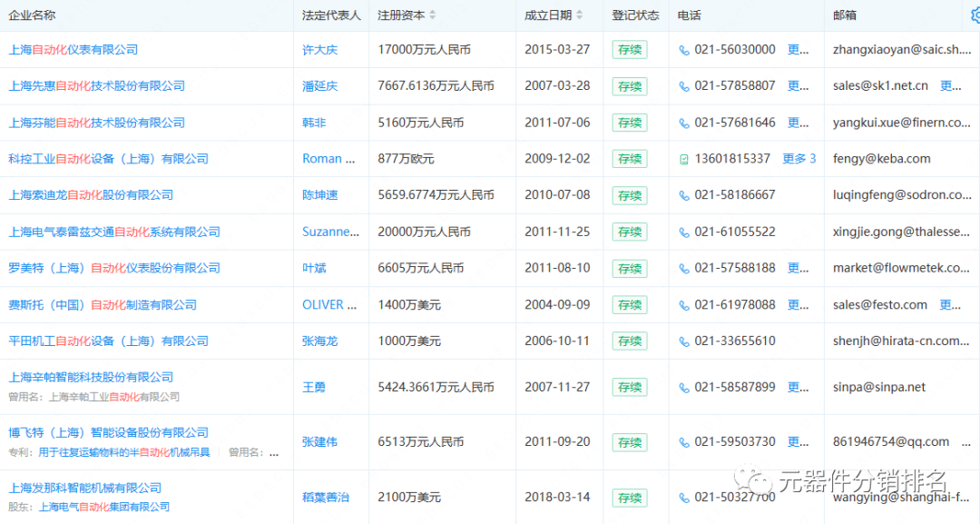This screenshot has height=524, width=980.
Task: Click phone icon for 021-61978088
Action: [x=684, y=306]
